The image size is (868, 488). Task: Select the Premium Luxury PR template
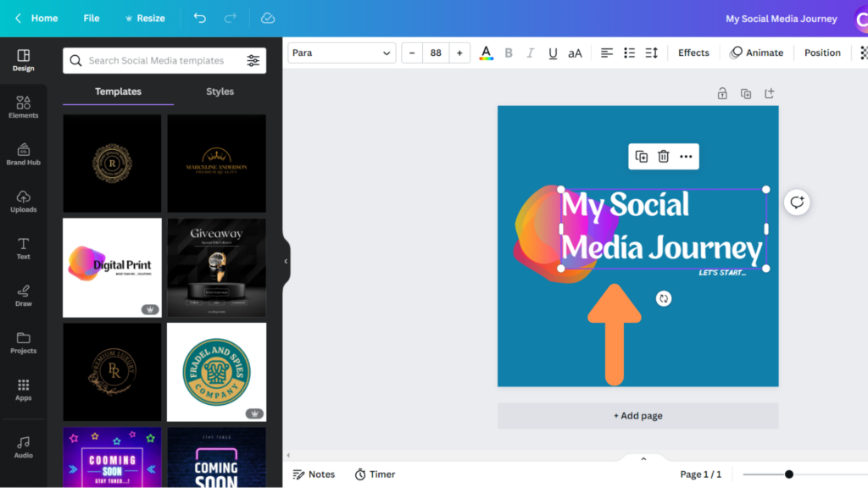(112, 373)
